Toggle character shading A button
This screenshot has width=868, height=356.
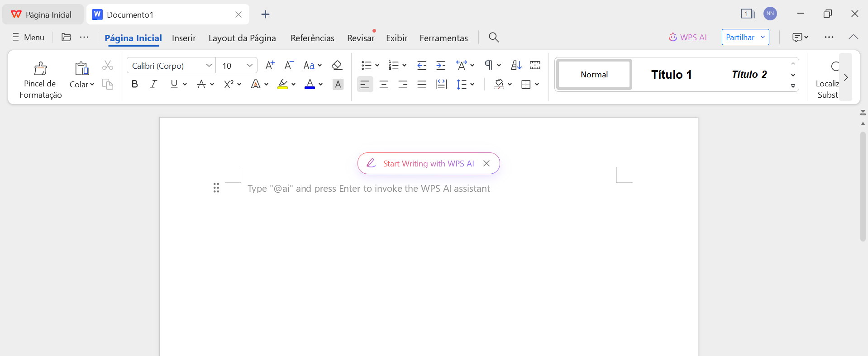[338, 84]
